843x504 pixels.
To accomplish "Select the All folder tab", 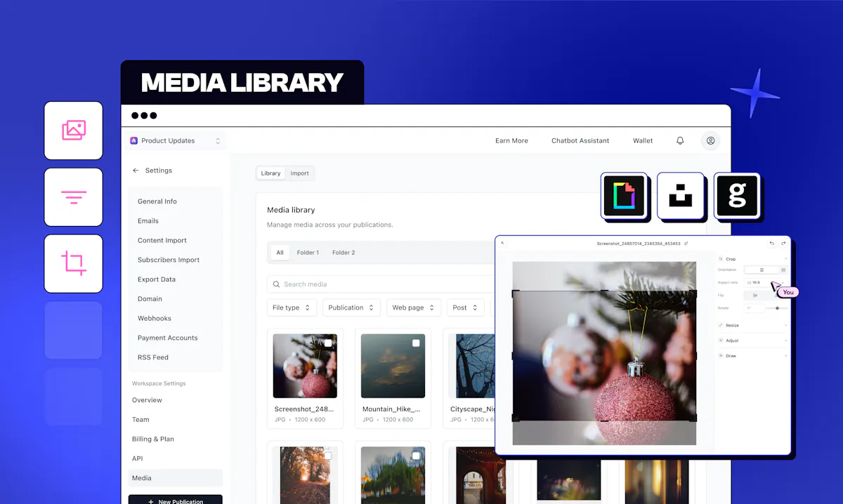I will pyautogui.click(x=280, y=253).
